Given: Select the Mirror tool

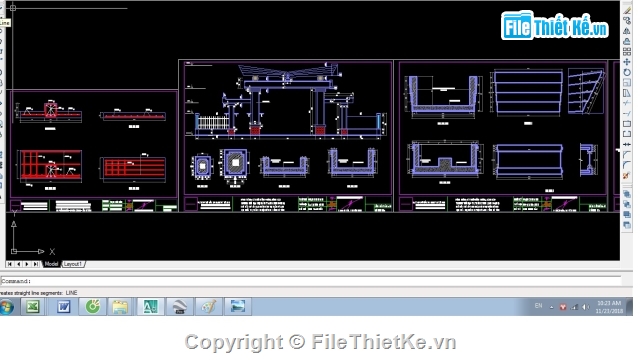Looking at the screenshot, I should coord(627,31).
